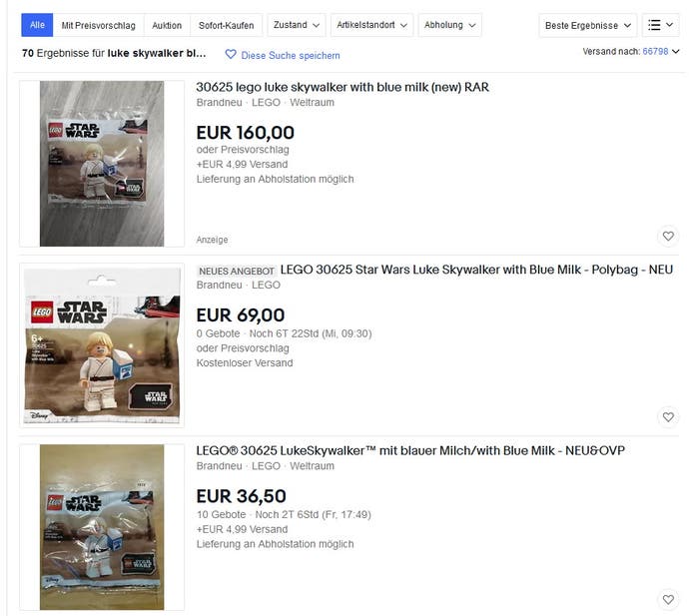Viewport: 689px width, 616px height.
Task: Select the Alle filter tab
Action: pyautogui.click(x=37, y=25)
